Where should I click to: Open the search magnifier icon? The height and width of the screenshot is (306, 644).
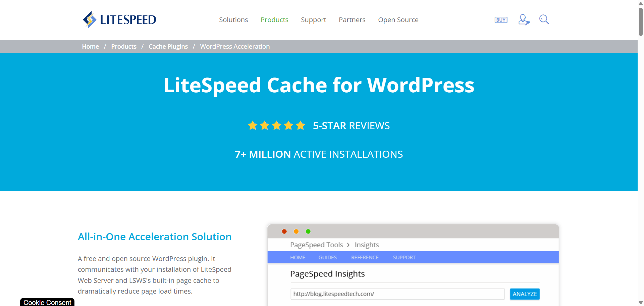(x=544, y=19)
